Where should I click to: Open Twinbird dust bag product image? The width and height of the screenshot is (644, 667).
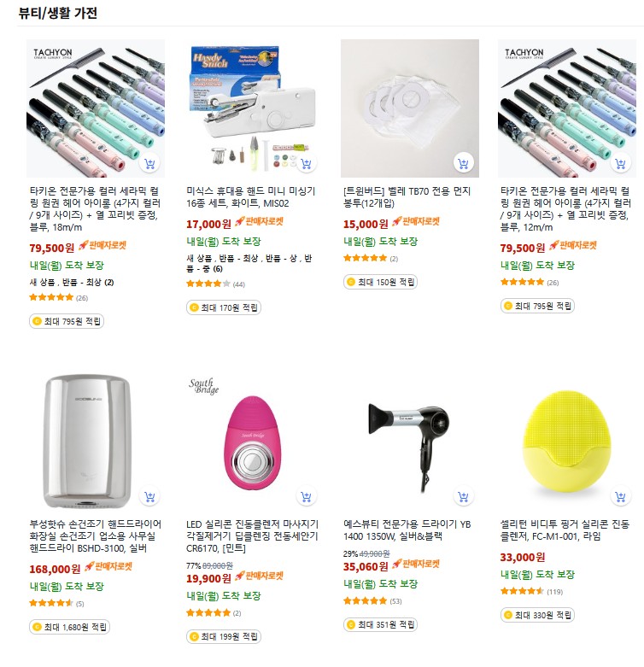(410, 108)
